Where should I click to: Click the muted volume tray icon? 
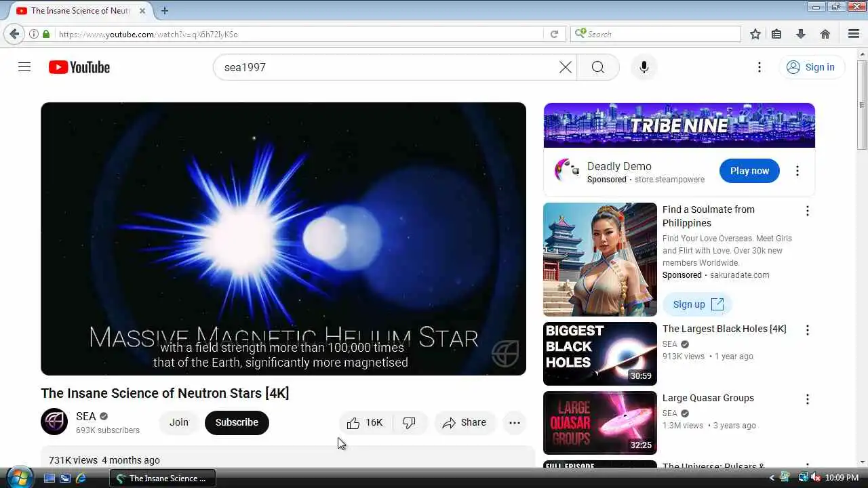click(816, 478)
